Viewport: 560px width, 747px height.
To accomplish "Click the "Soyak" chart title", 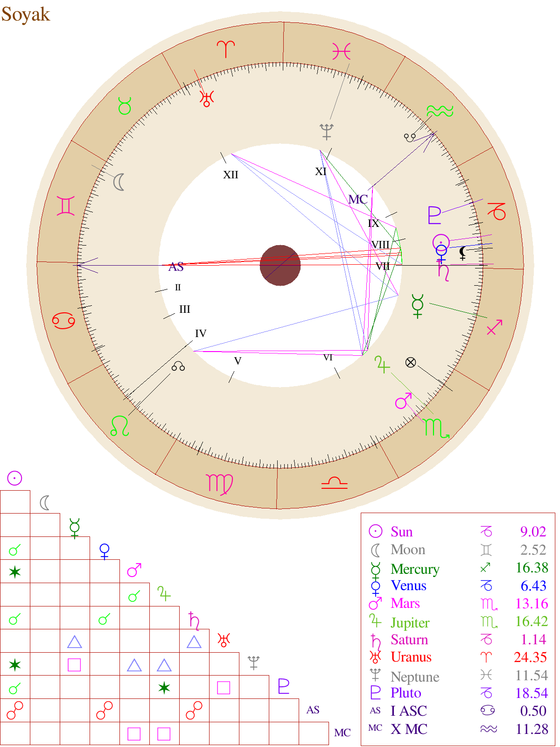I will [26, 14].
